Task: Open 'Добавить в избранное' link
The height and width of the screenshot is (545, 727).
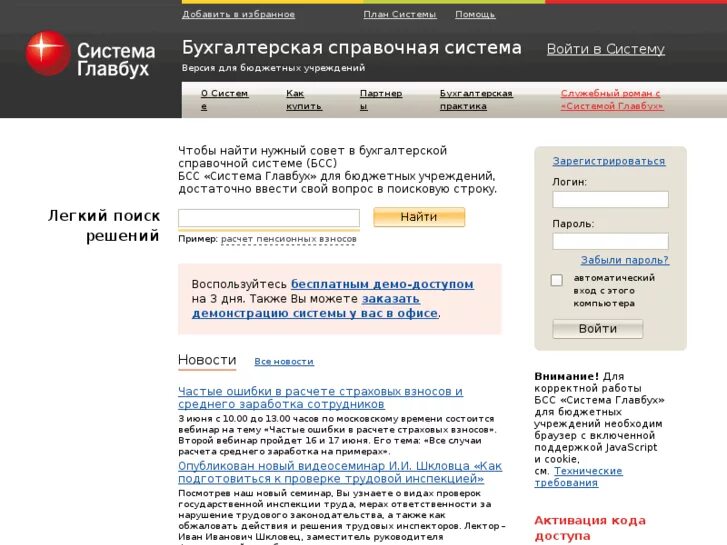Action: [238, 14]
